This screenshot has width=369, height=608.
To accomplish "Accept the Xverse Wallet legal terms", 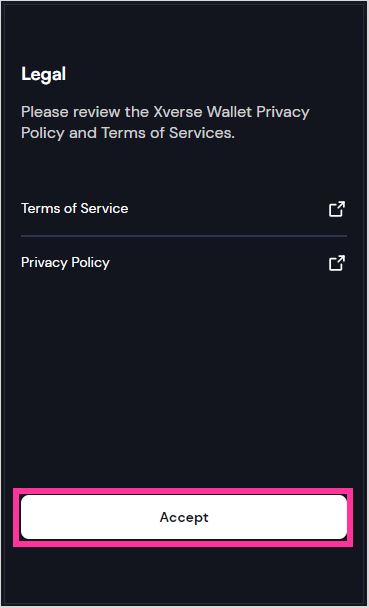I will pyautogui.click(x=184, y=517).
